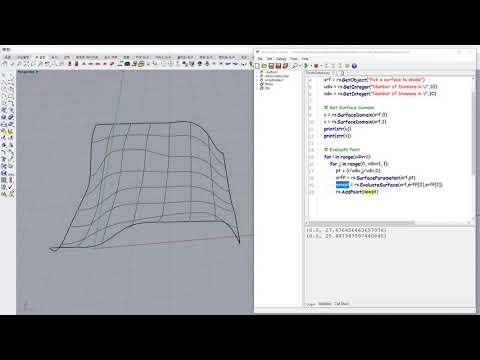
Task: Expand the Rhino tree node
Action: click(x=257, y=84)
